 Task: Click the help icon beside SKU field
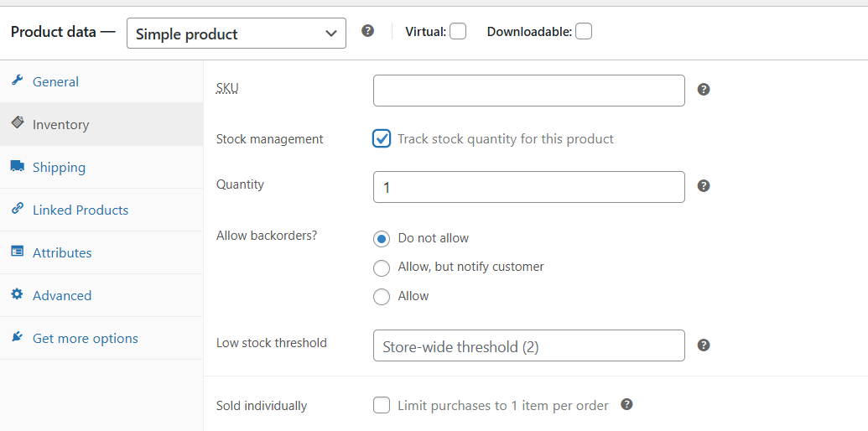tap(703, 90)
